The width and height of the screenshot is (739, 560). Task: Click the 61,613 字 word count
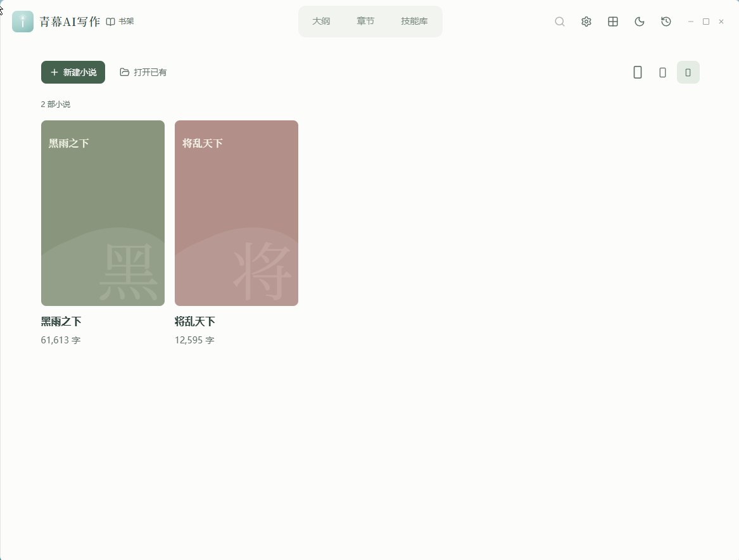click(x=61, y=340)
